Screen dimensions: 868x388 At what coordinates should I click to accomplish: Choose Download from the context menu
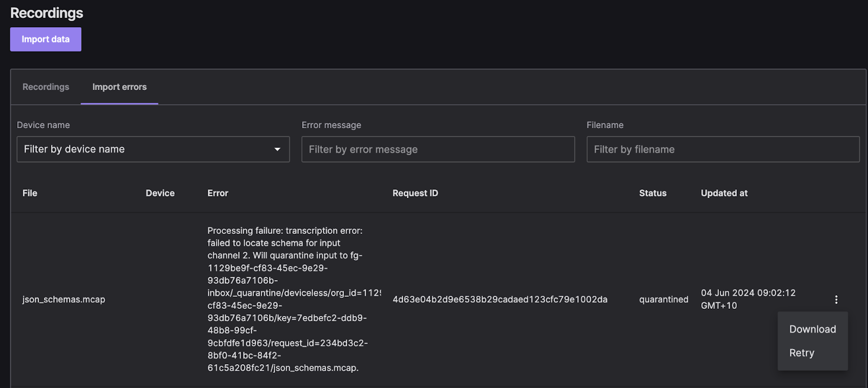812,329
